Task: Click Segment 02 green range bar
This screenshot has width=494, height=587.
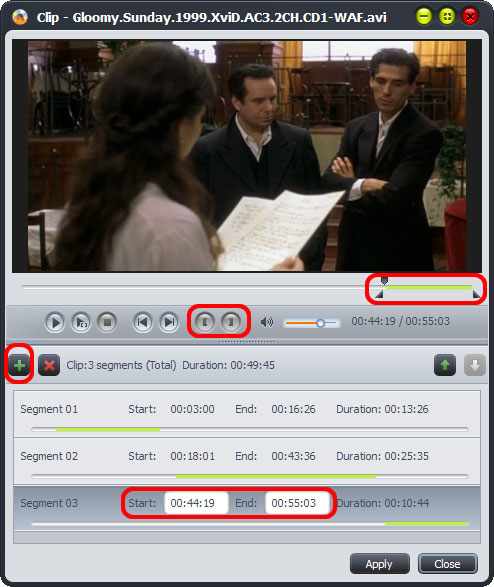Action: click(276, 477)
